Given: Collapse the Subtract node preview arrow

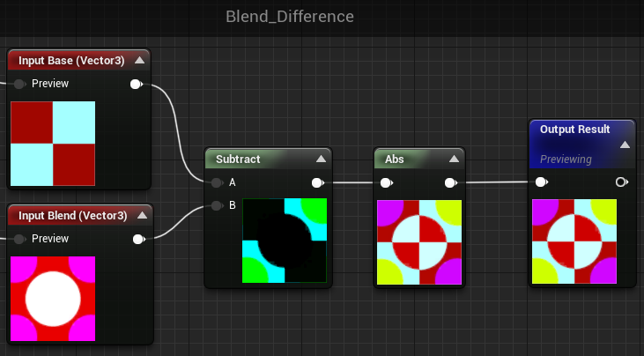Looking at the screenshot, I should [x=321, y=159].
